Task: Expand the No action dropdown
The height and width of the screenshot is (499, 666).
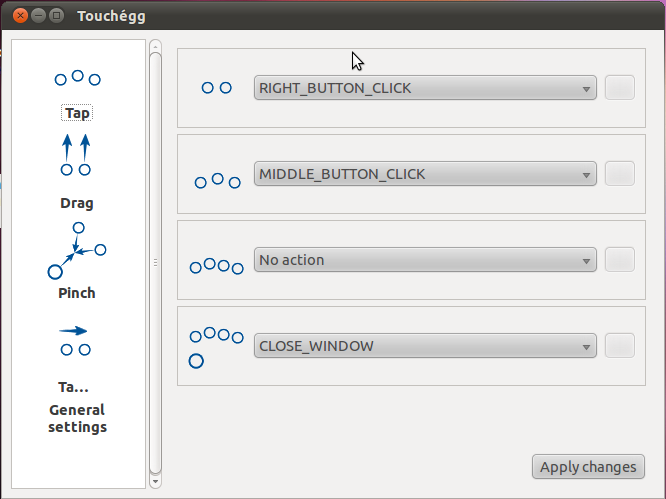Action: 425,260
